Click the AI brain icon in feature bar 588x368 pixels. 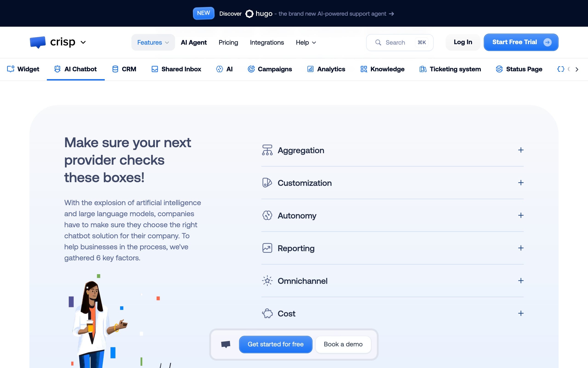(219, 69)
